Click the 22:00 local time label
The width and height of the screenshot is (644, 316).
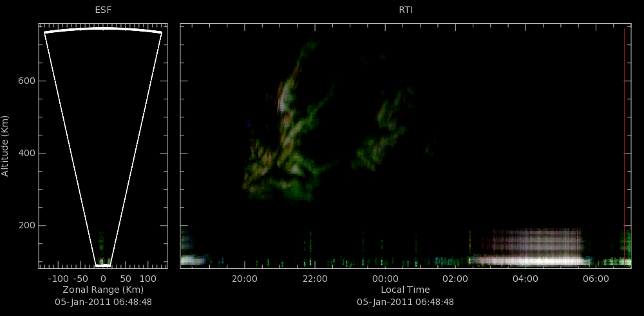(315, 279)
